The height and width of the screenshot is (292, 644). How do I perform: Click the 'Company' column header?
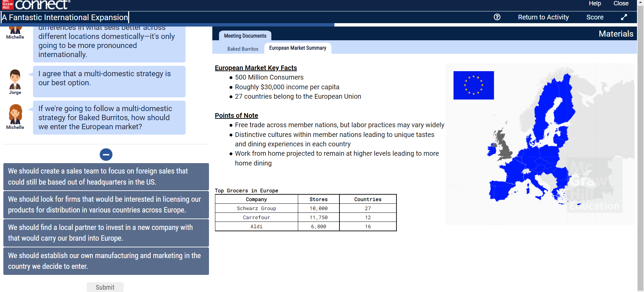[x=257, y=199]
